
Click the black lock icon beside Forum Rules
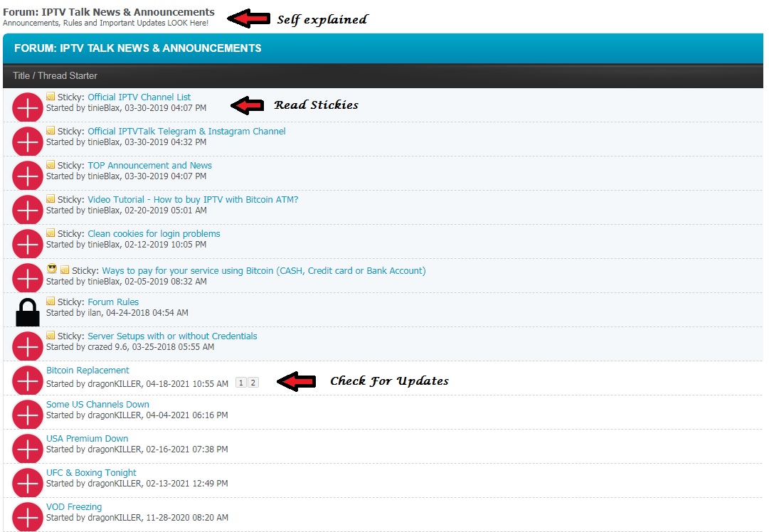click(28, 312)
